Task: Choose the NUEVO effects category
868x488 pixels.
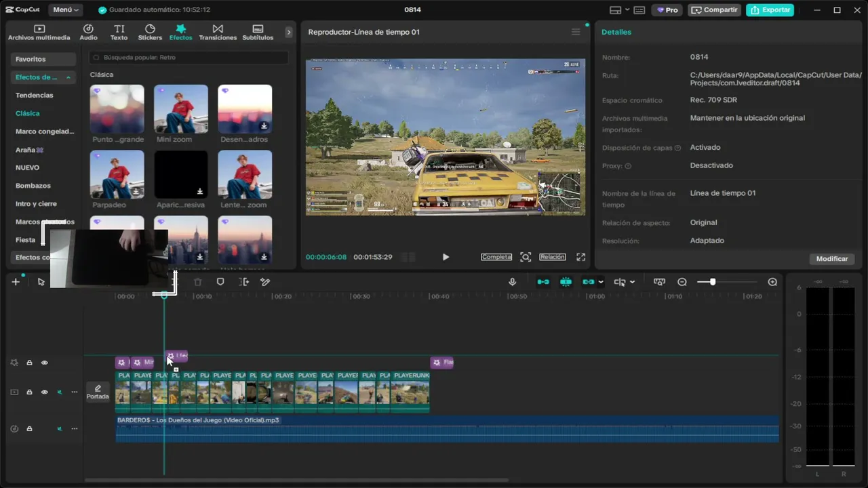Action: (28, 167)
